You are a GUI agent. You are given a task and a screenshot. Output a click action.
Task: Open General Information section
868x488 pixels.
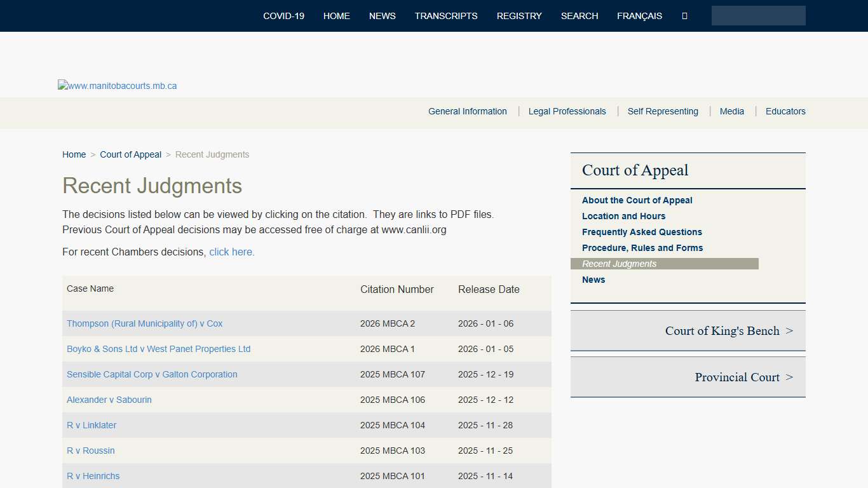click(468, 111)
